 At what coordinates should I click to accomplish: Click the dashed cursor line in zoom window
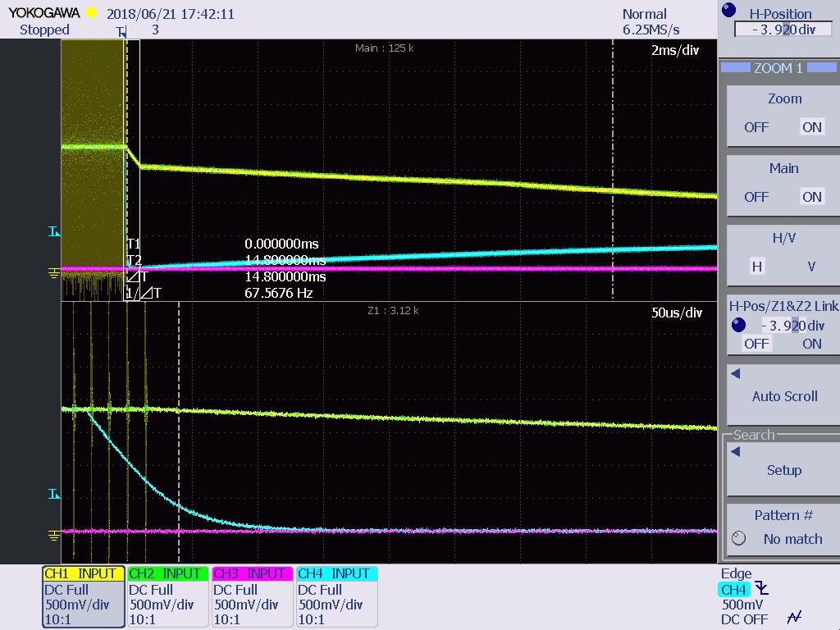coord(178,431)
